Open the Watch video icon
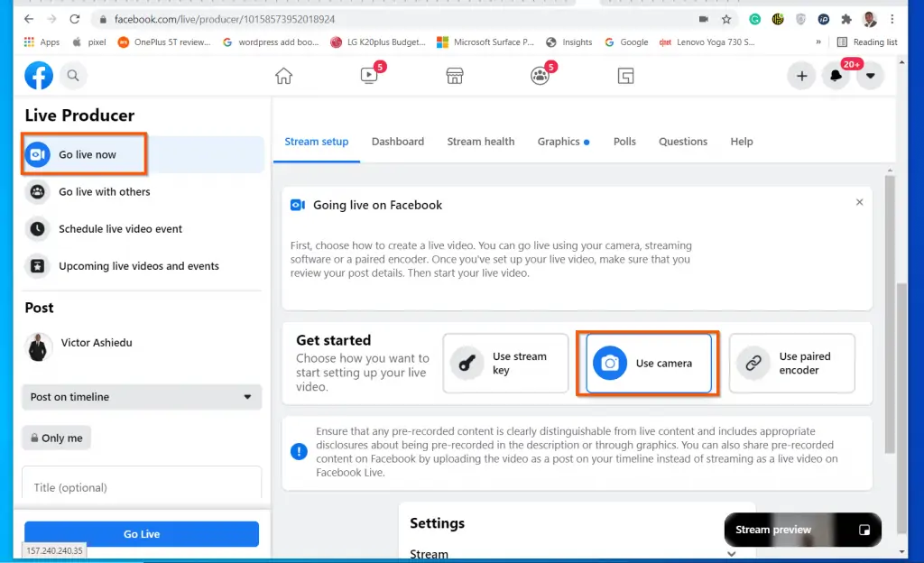The height and width of the screenshot is (563, 924). pyautogui.click(x=369, y=76)
